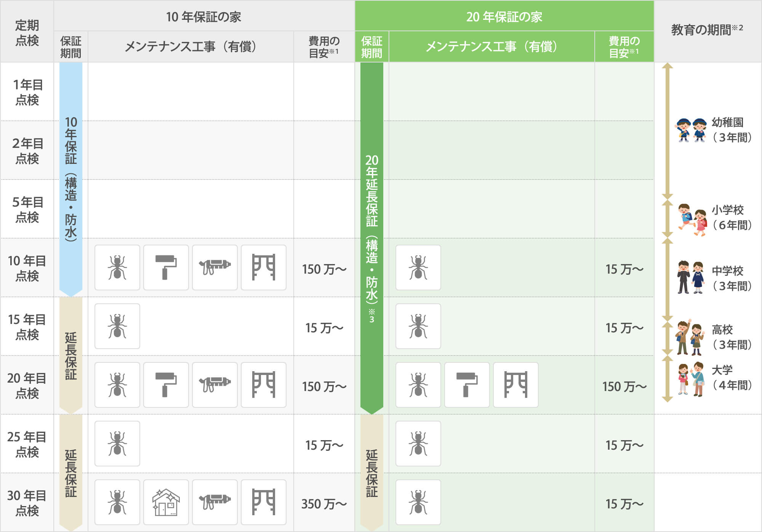Click the 中学校（3年間）label
Viewport: 762px width, 532px height.
point(732,279)
